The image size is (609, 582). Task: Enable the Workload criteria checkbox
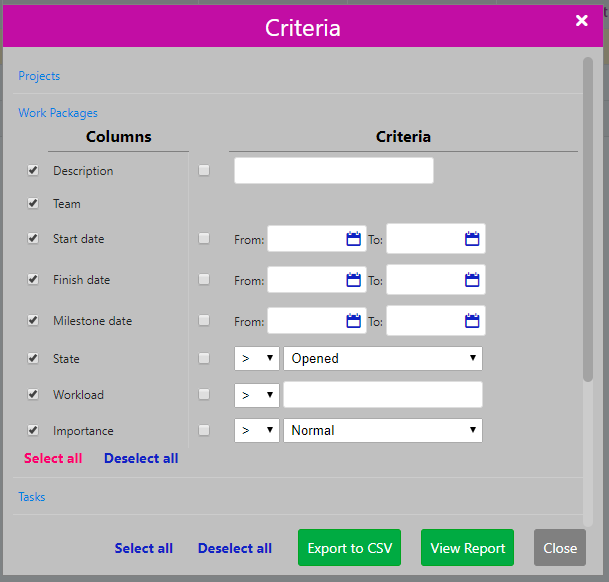204,394
